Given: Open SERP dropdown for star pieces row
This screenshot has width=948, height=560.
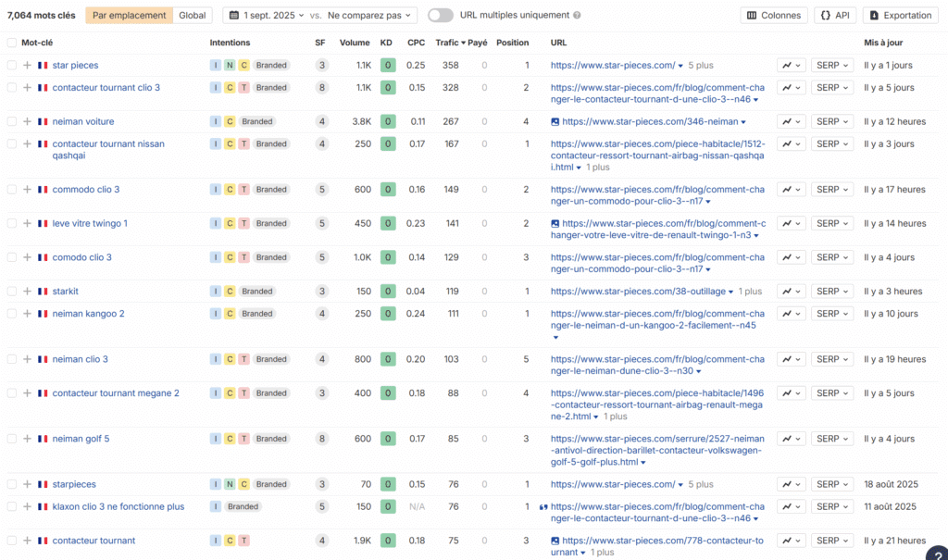Looking at the screenshot, I should pos(832,66).
